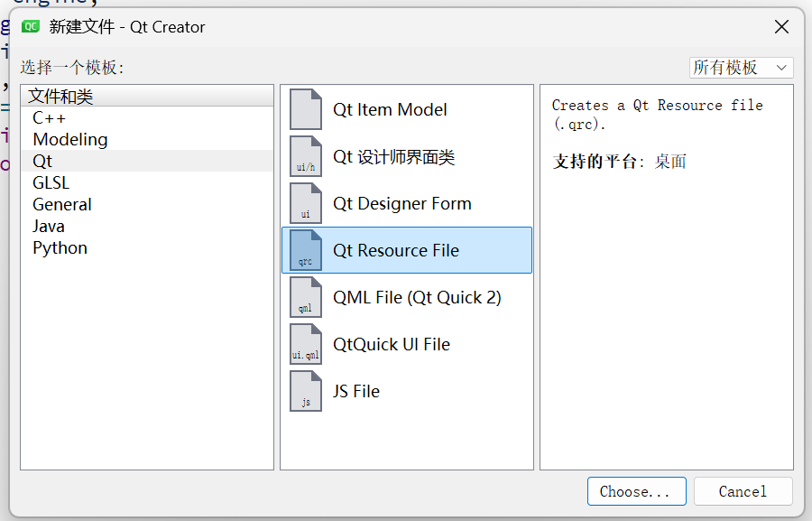
Task: Click the Qt Item Model file icon
Action: click(306, 109)
